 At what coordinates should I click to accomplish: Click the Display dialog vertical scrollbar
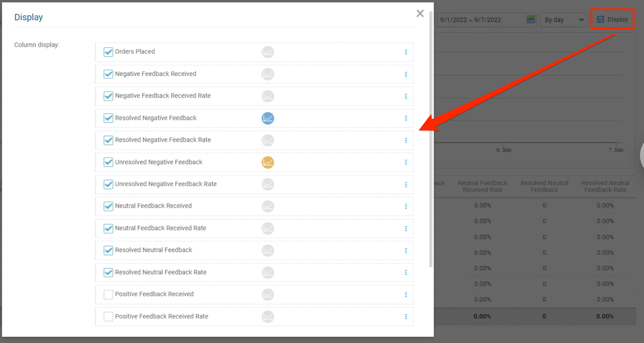point(431,139)
